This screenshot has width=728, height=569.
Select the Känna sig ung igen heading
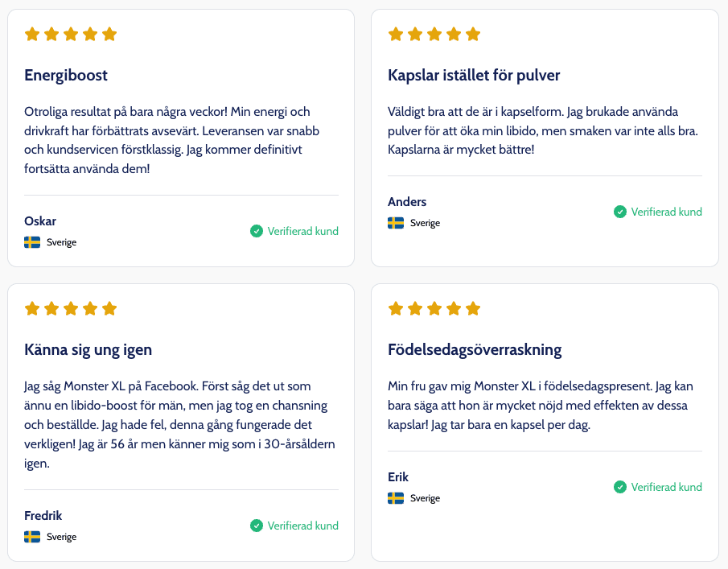pos(88,350)
